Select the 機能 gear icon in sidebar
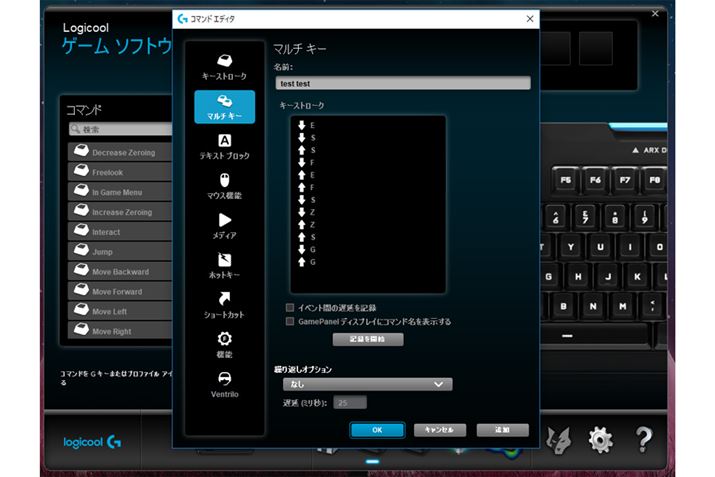Viewport: 715px width, 477px height. [225, 339]
